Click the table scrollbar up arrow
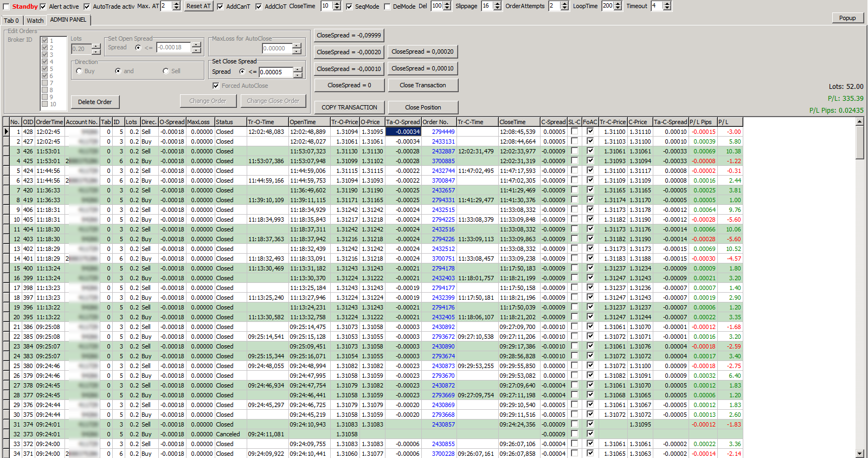 click(859, 121)
